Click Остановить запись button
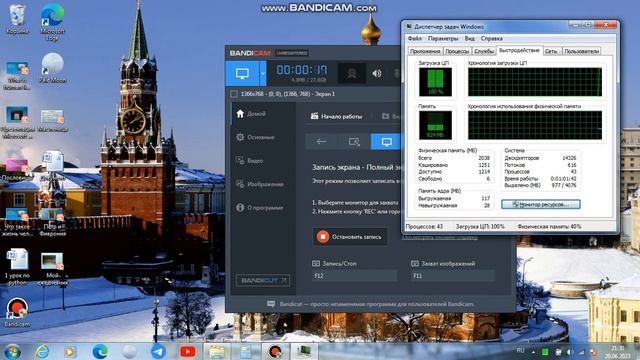Viewport: 640px width, 360px height. coord(350,237)
